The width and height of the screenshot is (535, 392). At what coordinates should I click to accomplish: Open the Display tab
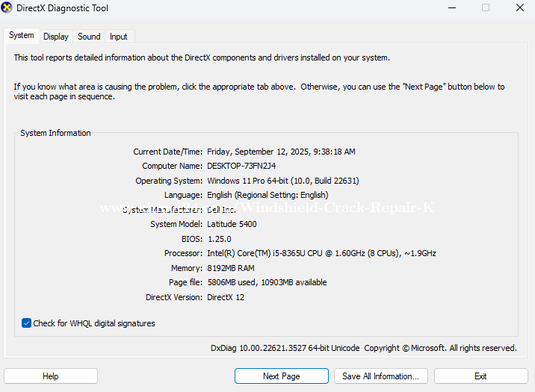(x=55, y=37)
